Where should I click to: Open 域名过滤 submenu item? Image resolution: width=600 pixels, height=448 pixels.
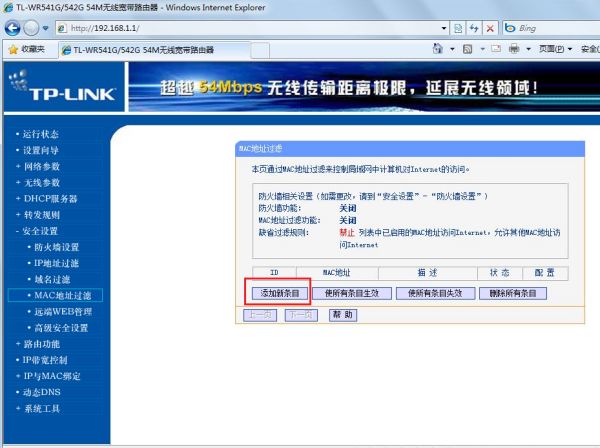pos(52,279)
